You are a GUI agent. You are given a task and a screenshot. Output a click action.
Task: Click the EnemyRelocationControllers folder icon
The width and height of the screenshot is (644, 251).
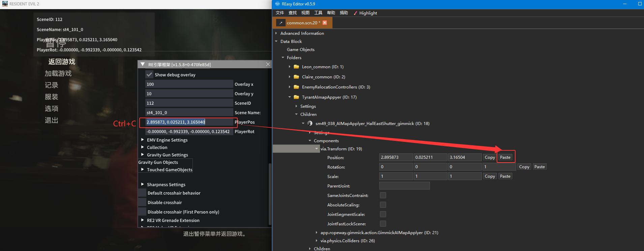click(296, 87)
